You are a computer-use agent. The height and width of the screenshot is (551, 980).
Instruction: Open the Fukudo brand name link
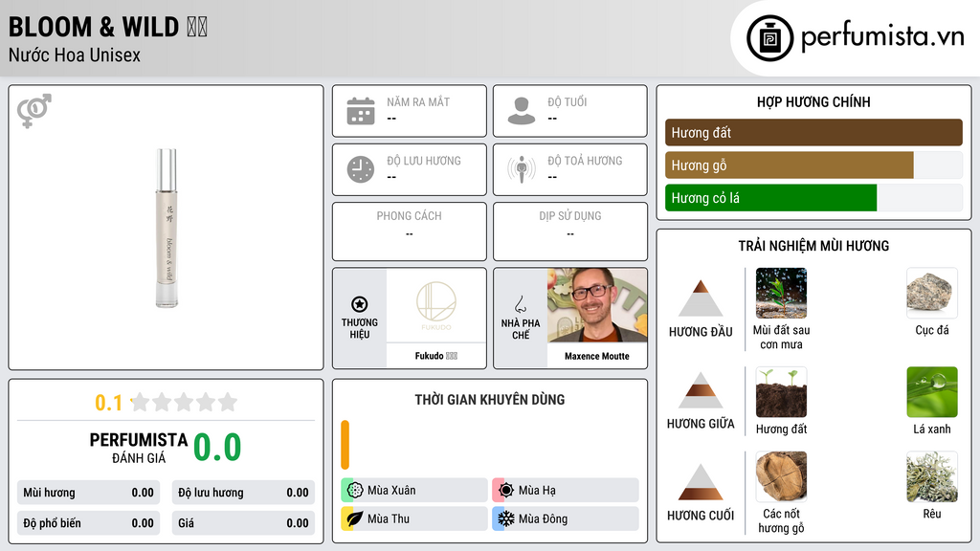436,356
